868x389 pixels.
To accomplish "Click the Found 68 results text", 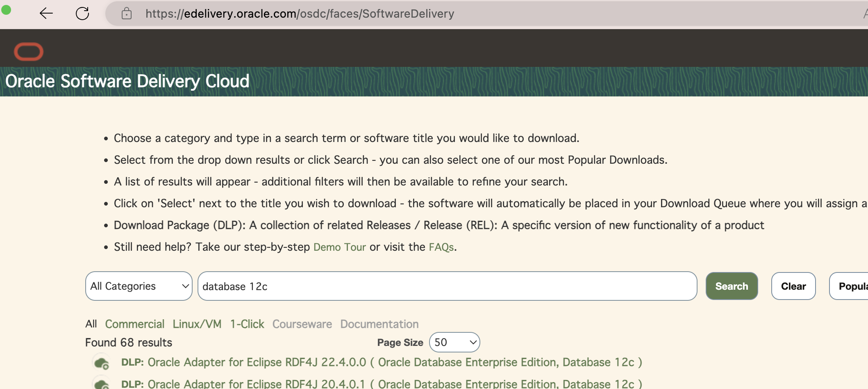I will point(129,343).
